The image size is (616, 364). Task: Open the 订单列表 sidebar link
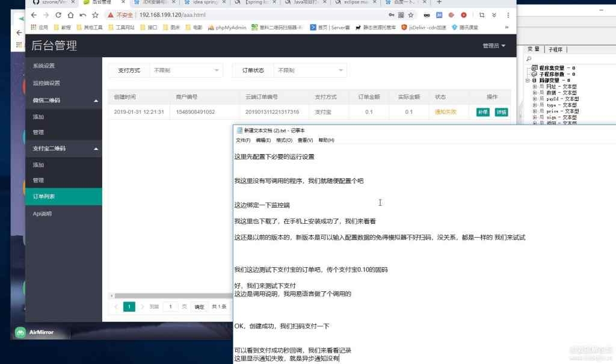coord(46,197)
